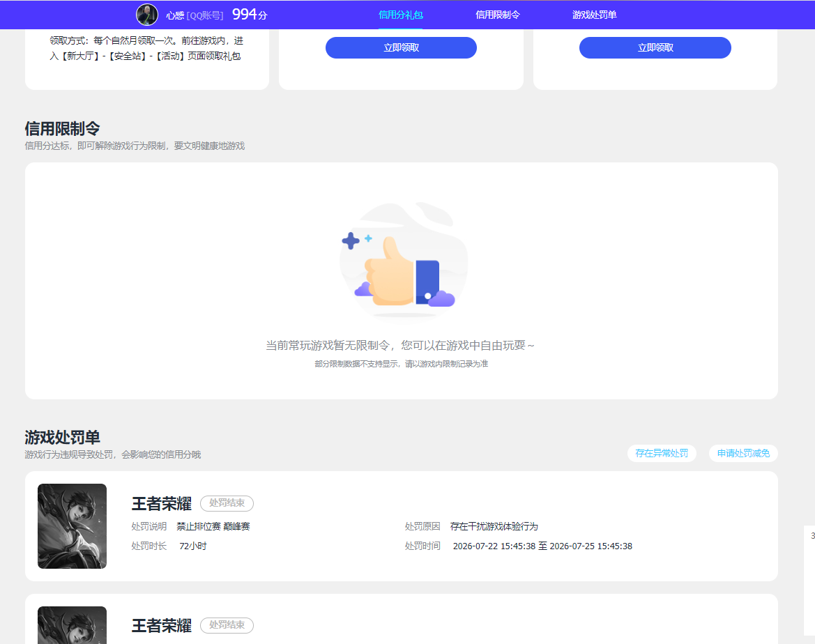Click the 信用限制令 section heading
This screenshot has height=644, width=815.
(x=62, y=128)
